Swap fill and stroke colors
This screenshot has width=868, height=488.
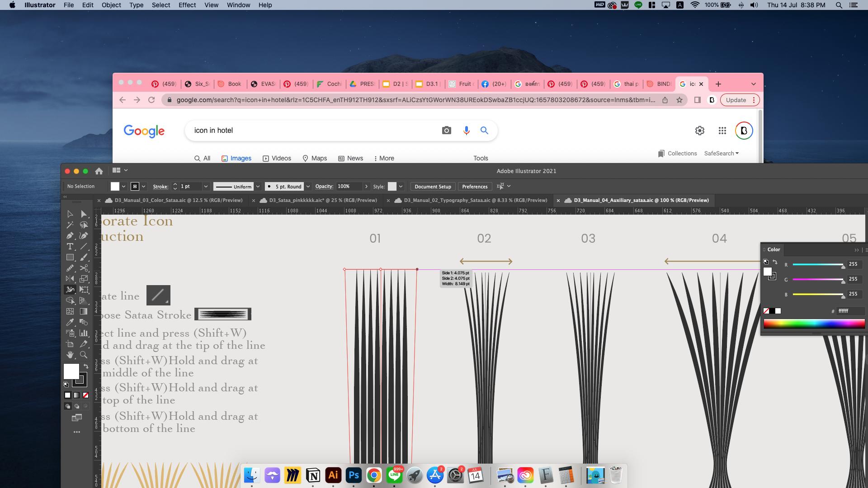coord(86,366)
